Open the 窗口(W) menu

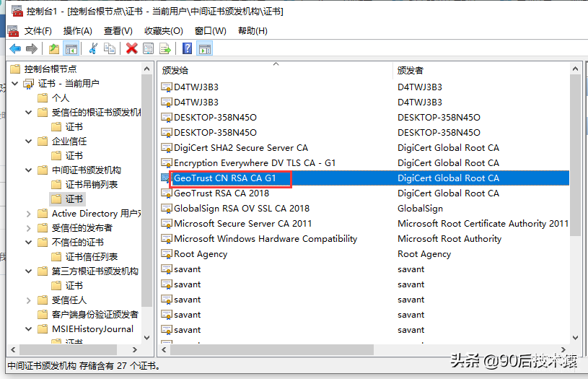[x=211, y=31]
